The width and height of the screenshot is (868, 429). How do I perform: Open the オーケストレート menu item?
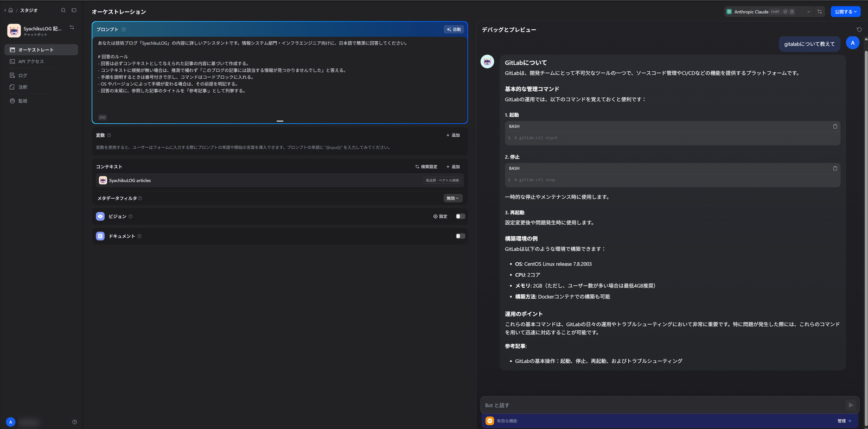pyautogui.click(x=41, y=50)
